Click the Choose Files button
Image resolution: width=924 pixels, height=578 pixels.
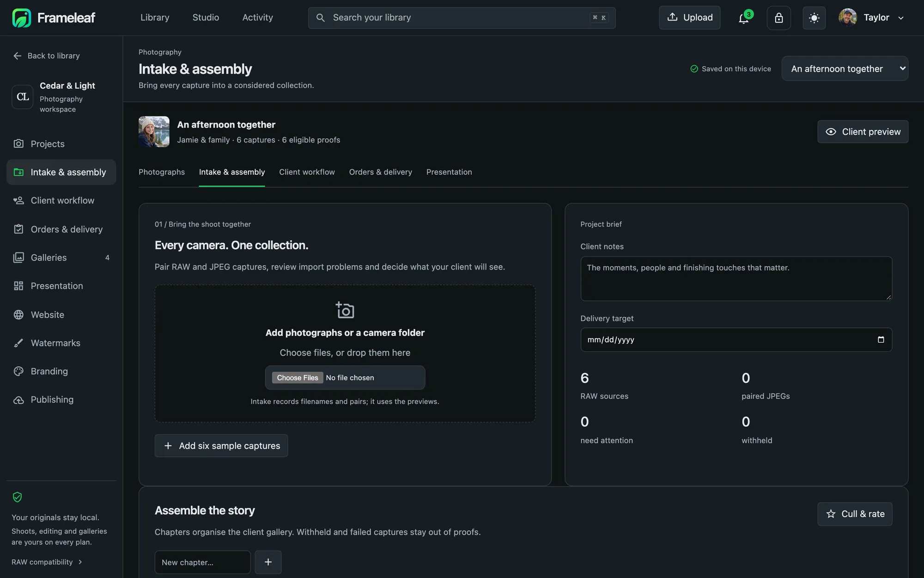(298, 378)
